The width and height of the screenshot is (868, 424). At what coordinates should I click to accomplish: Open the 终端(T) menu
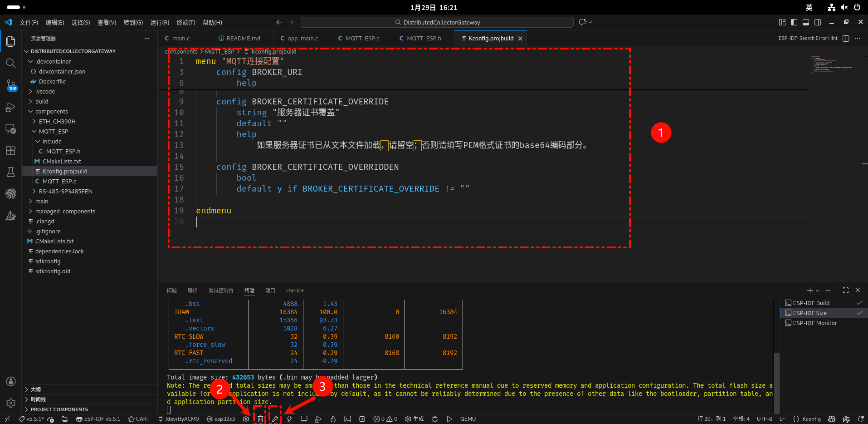tap(185, 22)
